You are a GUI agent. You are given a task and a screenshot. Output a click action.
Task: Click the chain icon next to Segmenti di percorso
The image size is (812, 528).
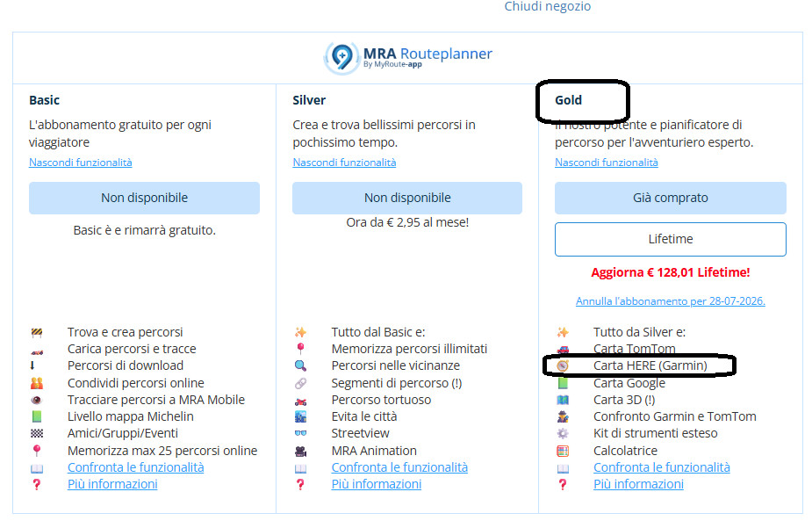(x=300, y=383)
